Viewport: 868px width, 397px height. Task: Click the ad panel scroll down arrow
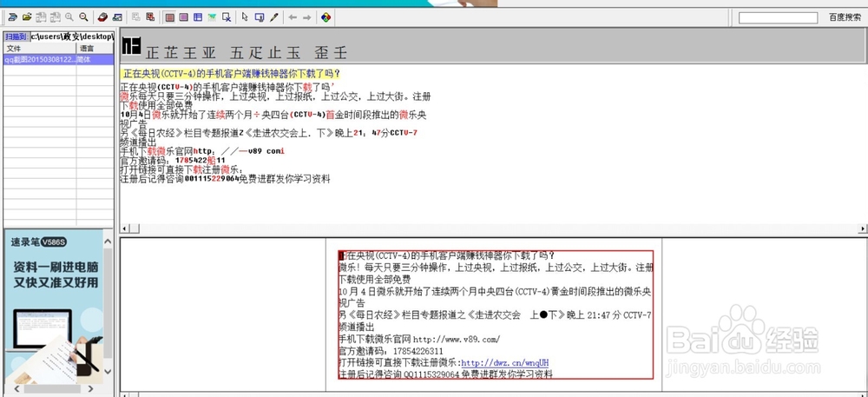(108, 371)
